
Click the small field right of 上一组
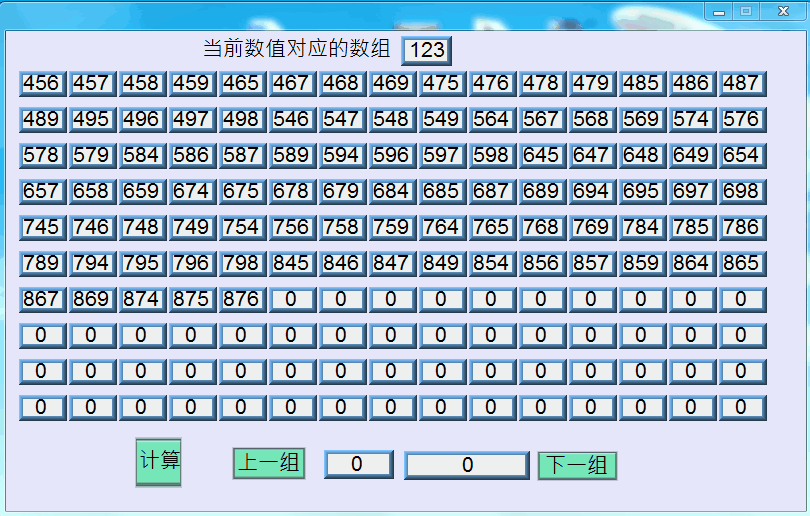(x=358, y=465)
